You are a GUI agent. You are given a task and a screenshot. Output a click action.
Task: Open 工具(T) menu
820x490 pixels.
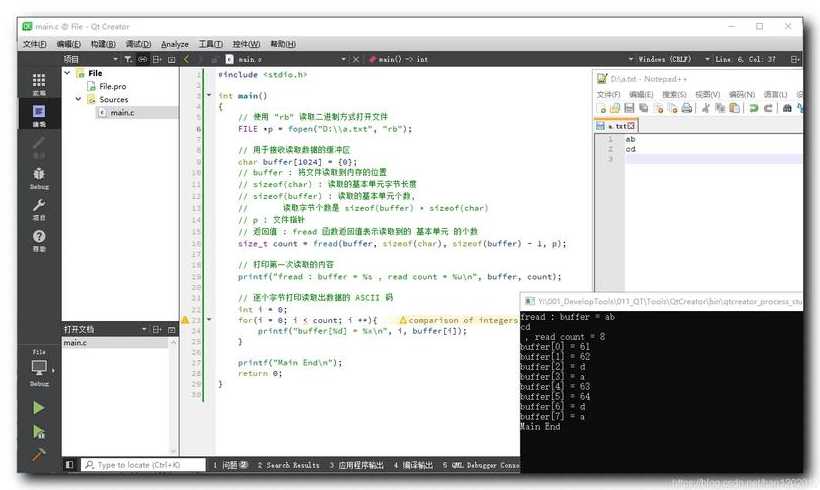(x=211, y=44)
